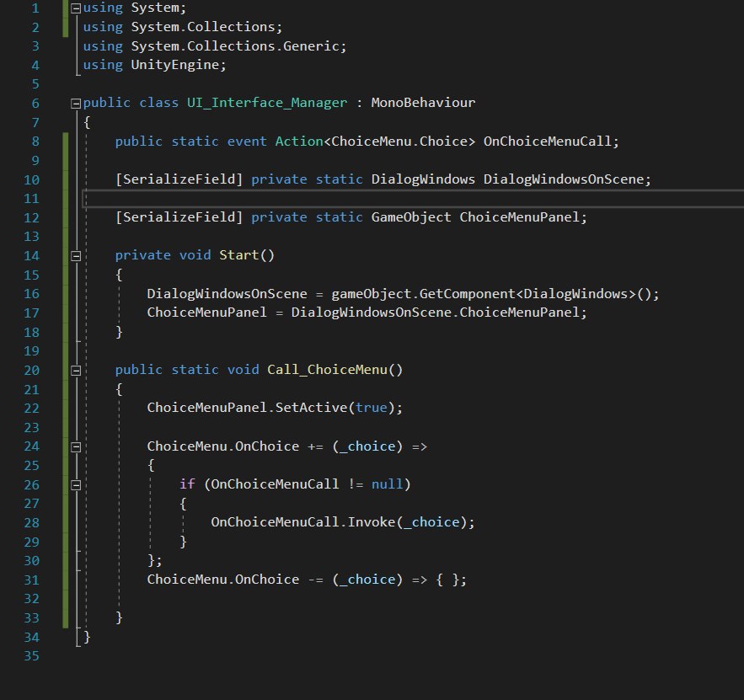Click 'DialogWindowsOnScene.ChoiceMenuPanel;' on line 17

[x=439, y=313]
